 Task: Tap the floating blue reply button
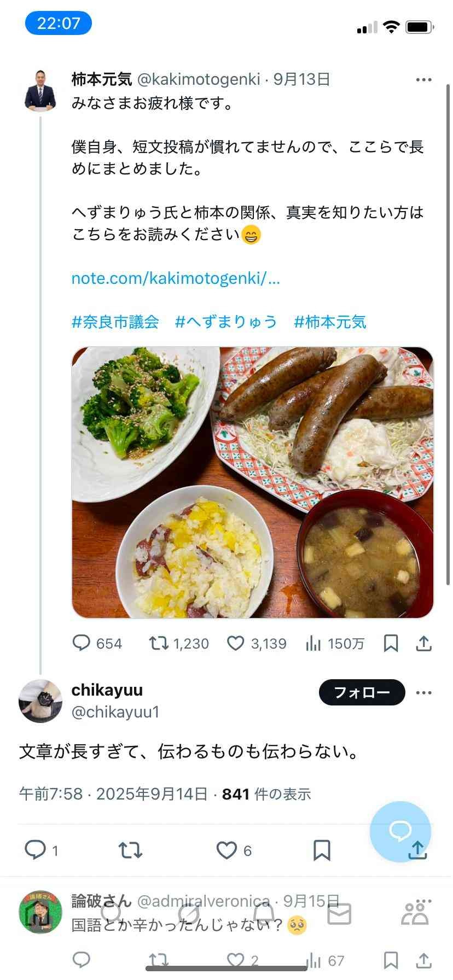click(400, 831)
